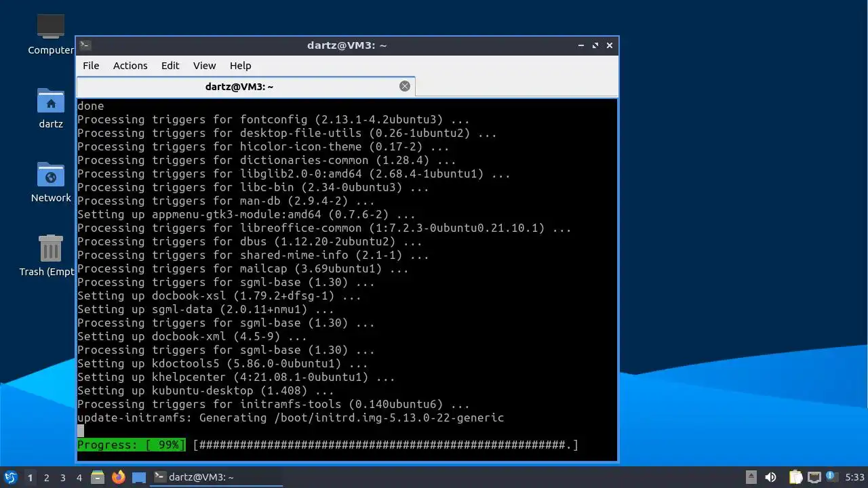Click the green Progress 99% indicator
This screenshot has width=868, height=488.
pos(132,445)
